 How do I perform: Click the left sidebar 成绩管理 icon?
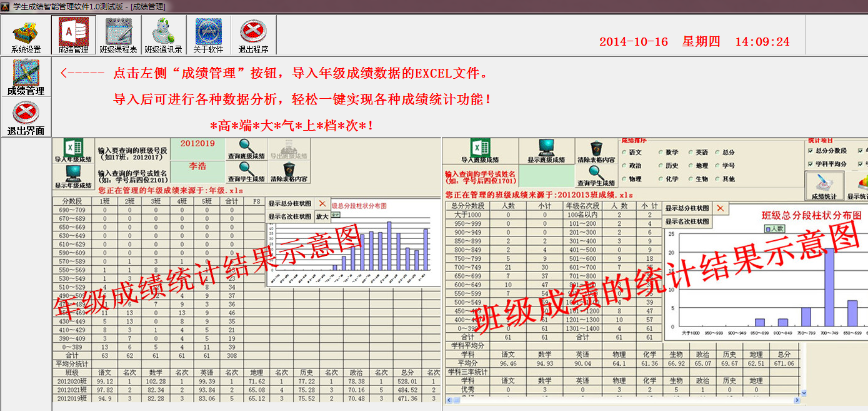(x=26, y=78)
